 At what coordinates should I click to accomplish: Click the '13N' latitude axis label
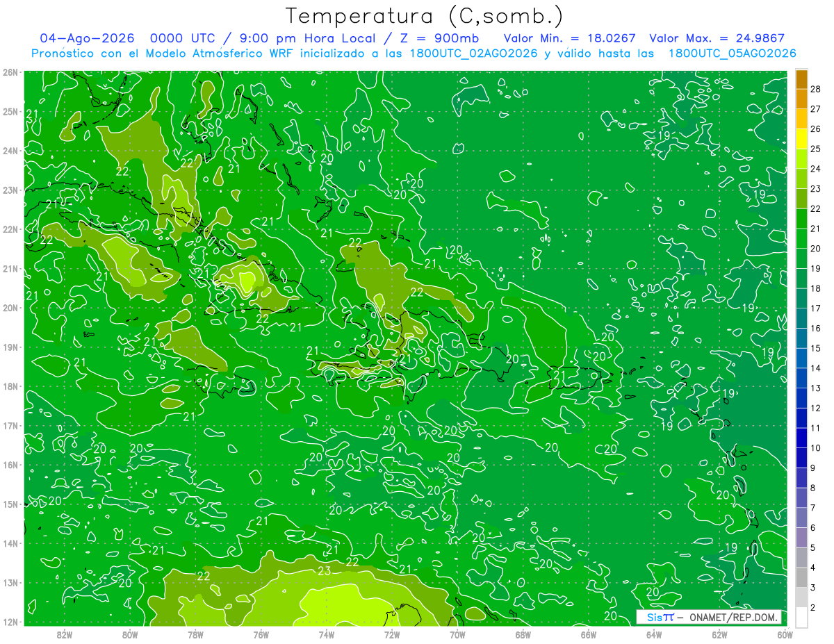[10, 582]
